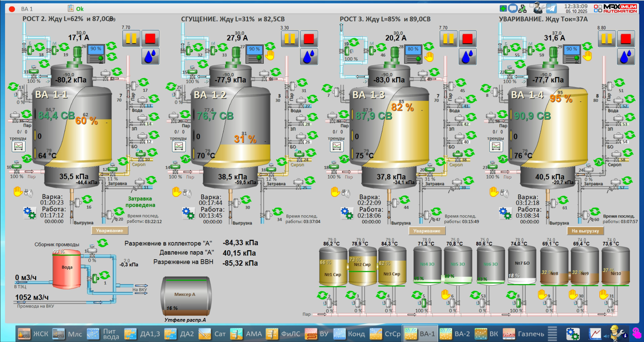Open the gear settings icon for ВА 1-2
The height and width of the screenshot is (342, 644).
(x=188, y=213)
